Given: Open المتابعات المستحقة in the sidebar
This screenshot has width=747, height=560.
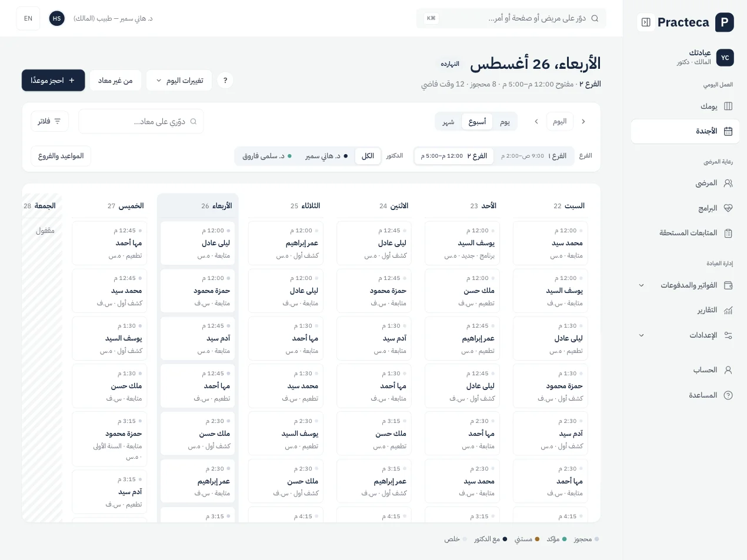Looking at the screenshot, I should pos(685,233).
